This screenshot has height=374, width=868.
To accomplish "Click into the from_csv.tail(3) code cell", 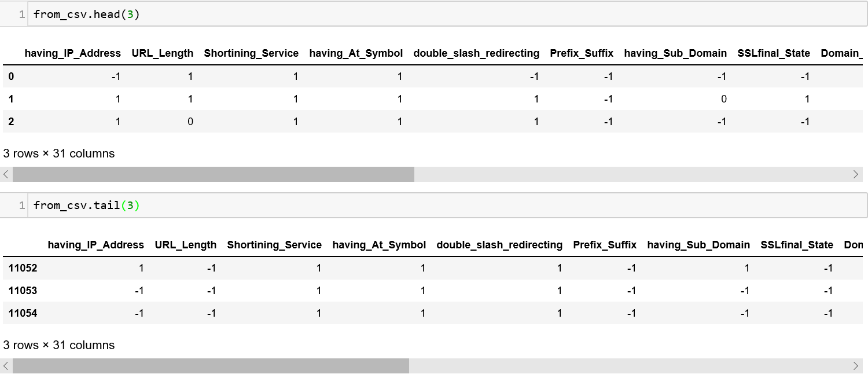I will [405, 206].
